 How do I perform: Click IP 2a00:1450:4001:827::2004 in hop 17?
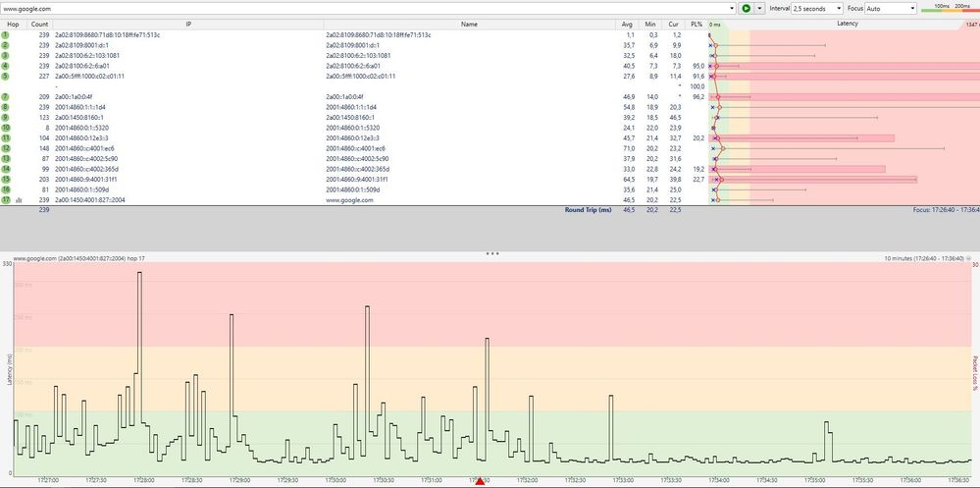point(90,200)
